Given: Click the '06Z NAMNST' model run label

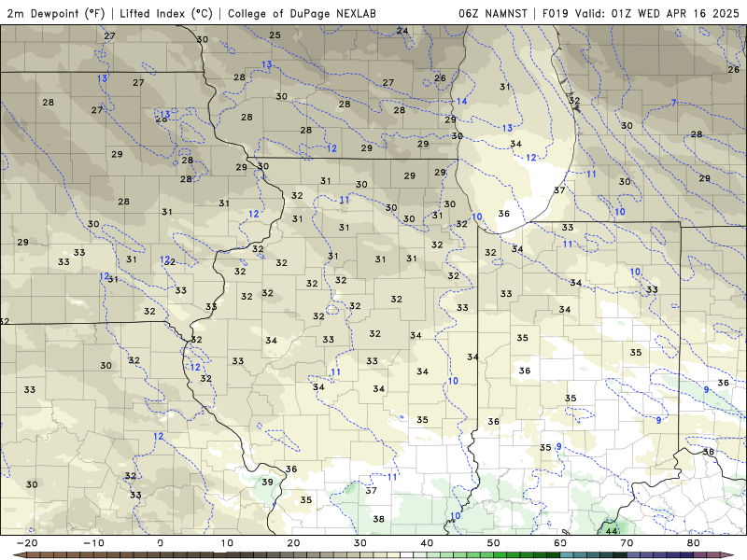Looking at the screenshot, I should (x=493, y=13).
